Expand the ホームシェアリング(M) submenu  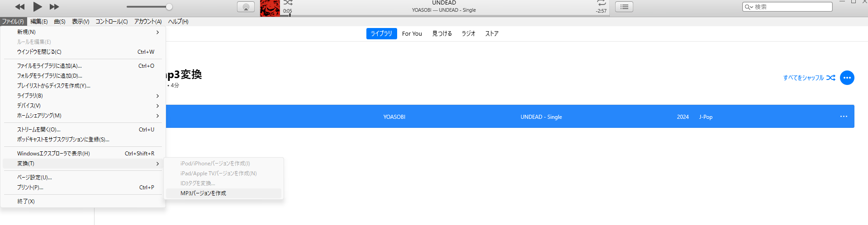(84, 116)
